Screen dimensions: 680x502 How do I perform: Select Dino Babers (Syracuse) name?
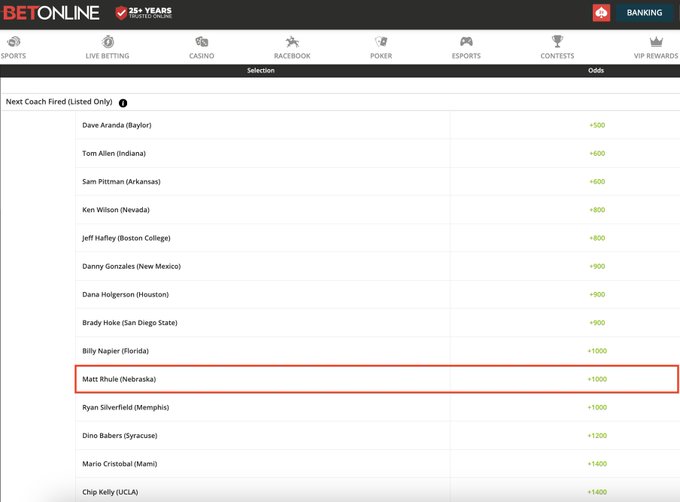click(x=120, y=435)
